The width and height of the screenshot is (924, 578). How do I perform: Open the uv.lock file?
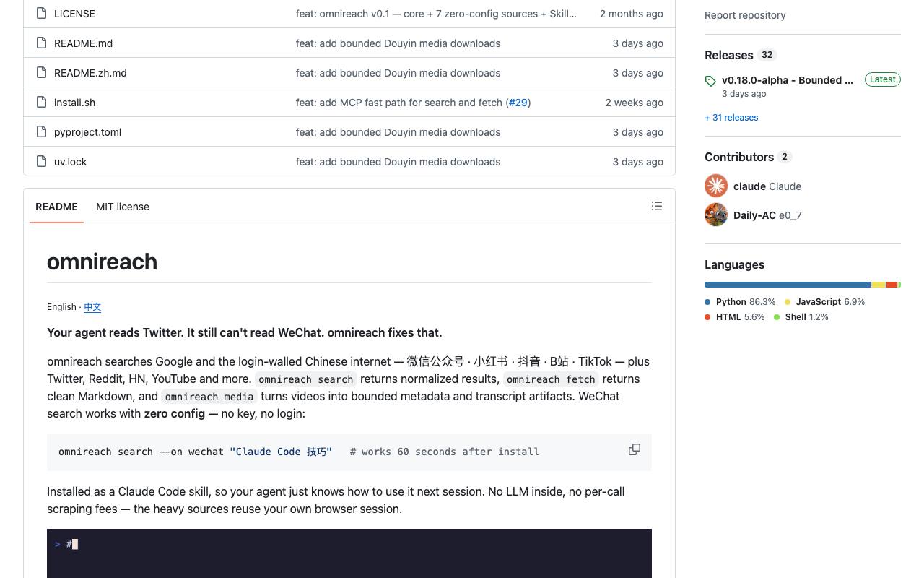pyautogui.click(x=70, y=162)
